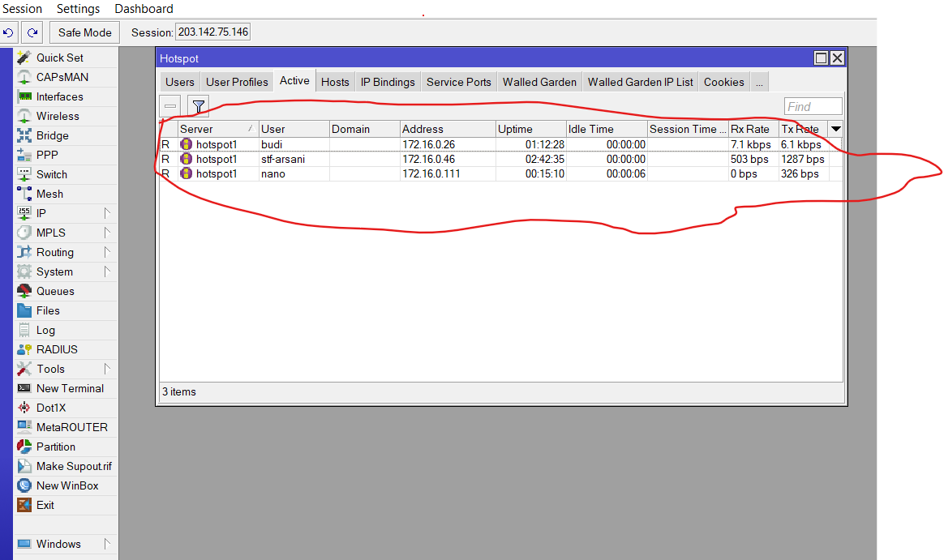Expand the System submenu
The image size is (944, 560).
point(107,271)
